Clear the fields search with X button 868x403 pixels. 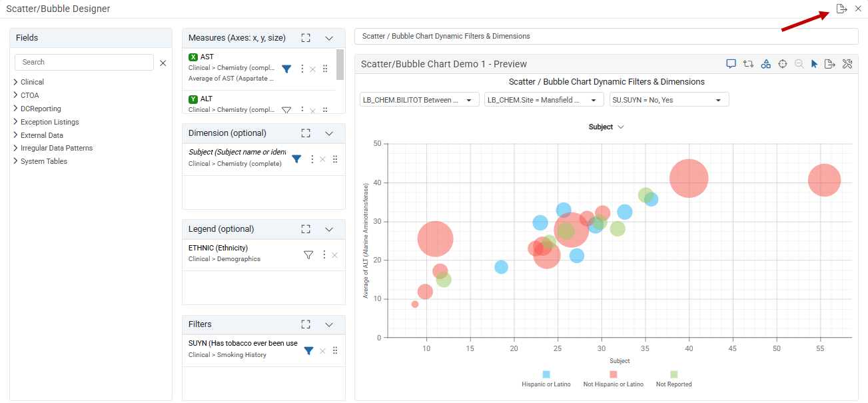click(163, 63)
